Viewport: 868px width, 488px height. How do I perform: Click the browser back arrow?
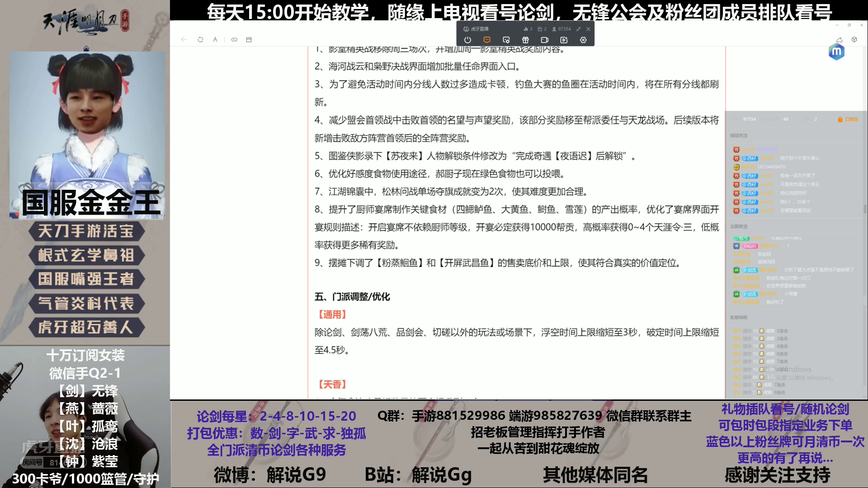coord(184,40)
